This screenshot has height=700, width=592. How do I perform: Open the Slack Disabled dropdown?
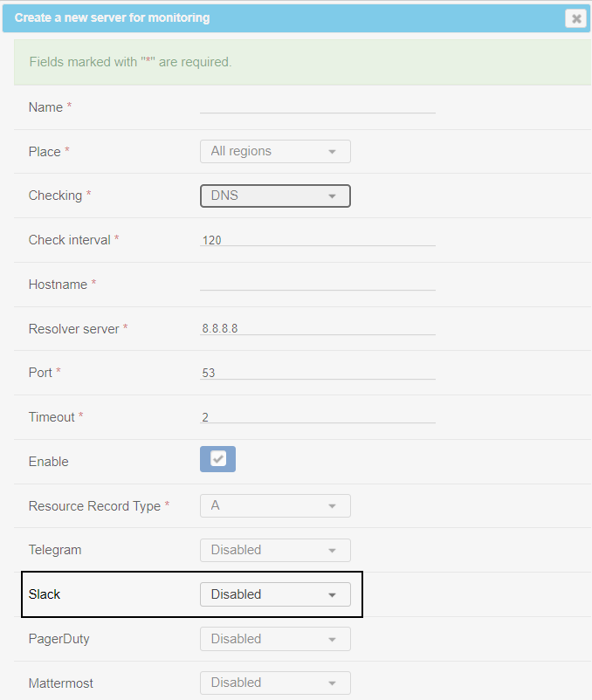(x=275, y=594)
